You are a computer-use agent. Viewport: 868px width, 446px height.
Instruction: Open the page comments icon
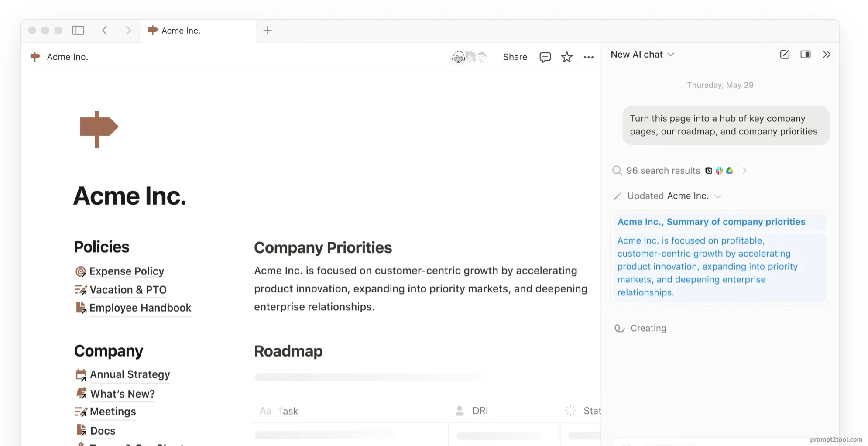pyautogui.click(x=545, y=57)
